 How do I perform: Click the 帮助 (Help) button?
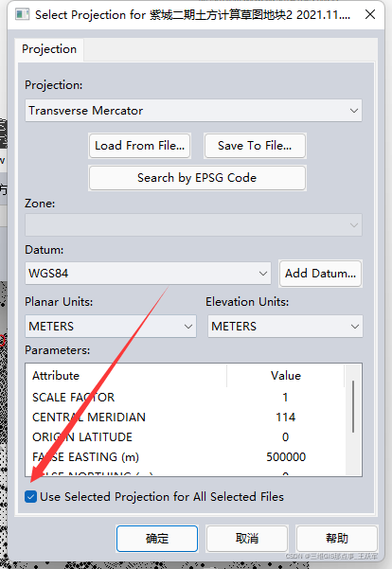pyautogui.click(x=337, y=539)
